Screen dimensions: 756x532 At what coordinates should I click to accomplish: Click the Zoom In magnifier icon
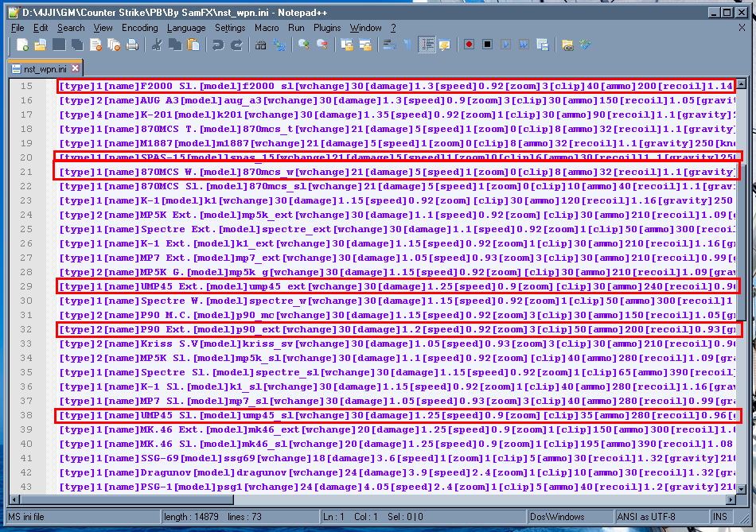304,45
